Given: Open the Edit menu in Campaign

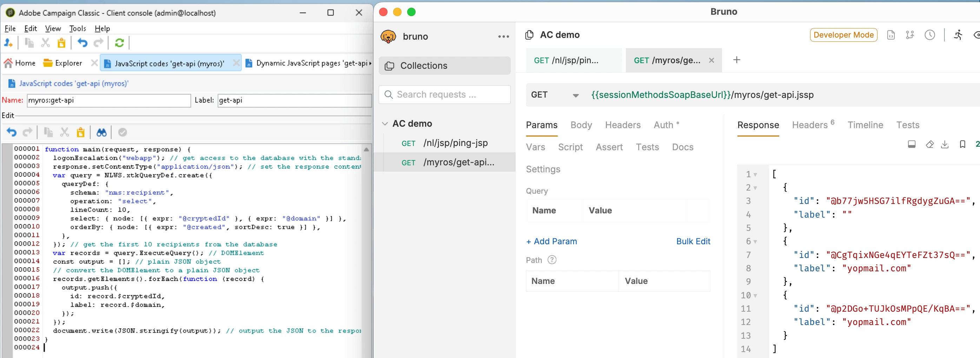Looking at the screenshot, I should click(31, 28).
